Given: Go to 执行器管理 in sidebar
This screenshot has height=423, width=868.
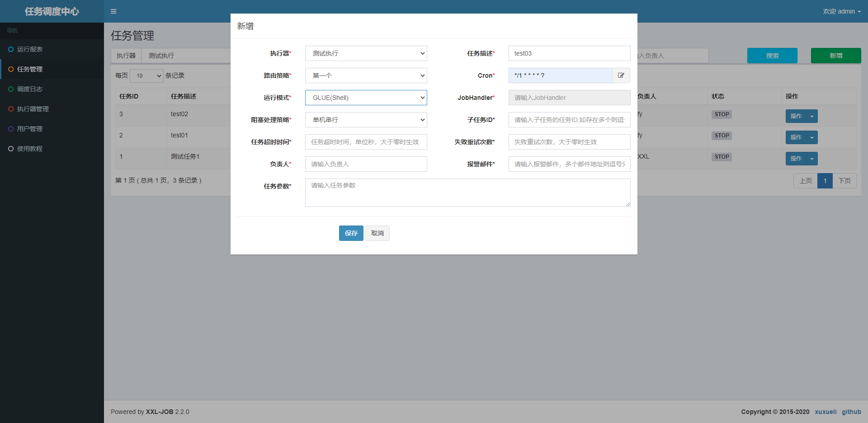Looking at the screenshot, I should click(52, 109).
